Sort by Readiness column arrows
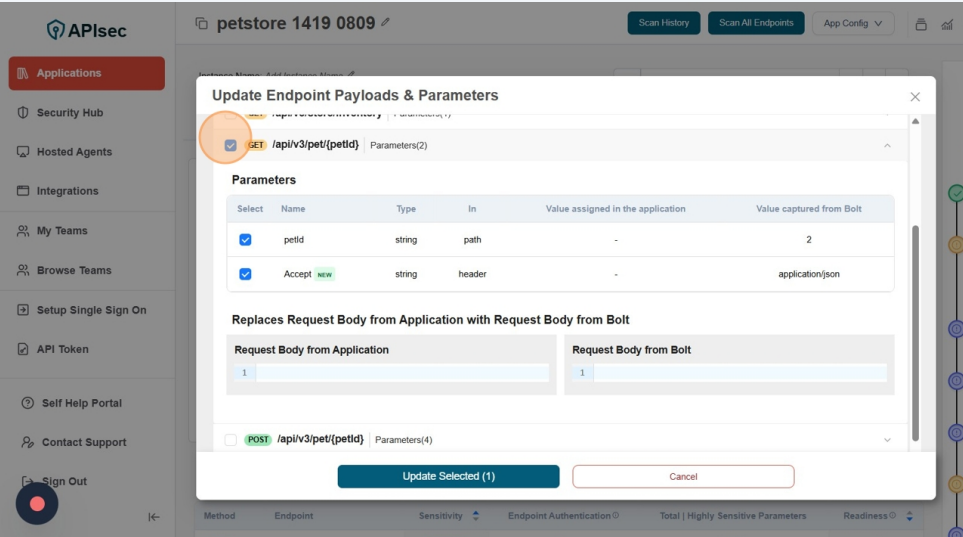This screenshot has width=963, height=537. coord(910,516)
